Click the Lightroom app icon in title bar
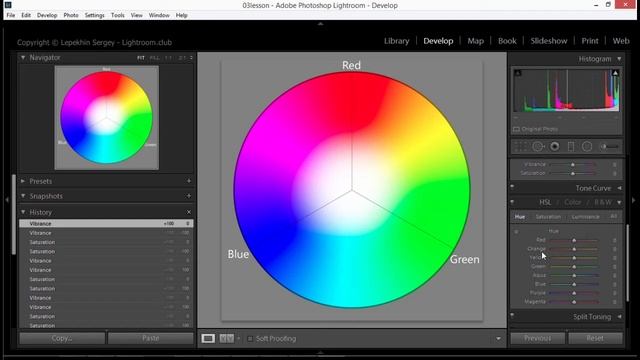640x360 pixels. click(x=8, y=5)
